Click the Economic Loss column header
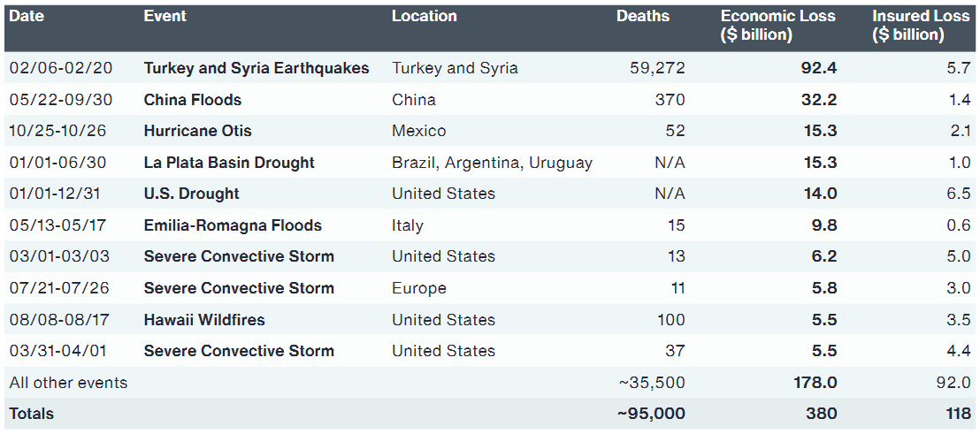 click(x=777, y=27)
